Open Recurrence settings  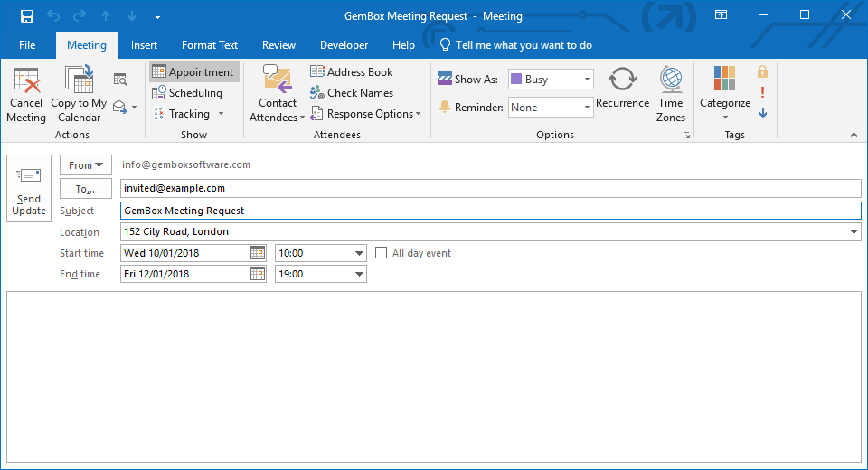(622, 80)
